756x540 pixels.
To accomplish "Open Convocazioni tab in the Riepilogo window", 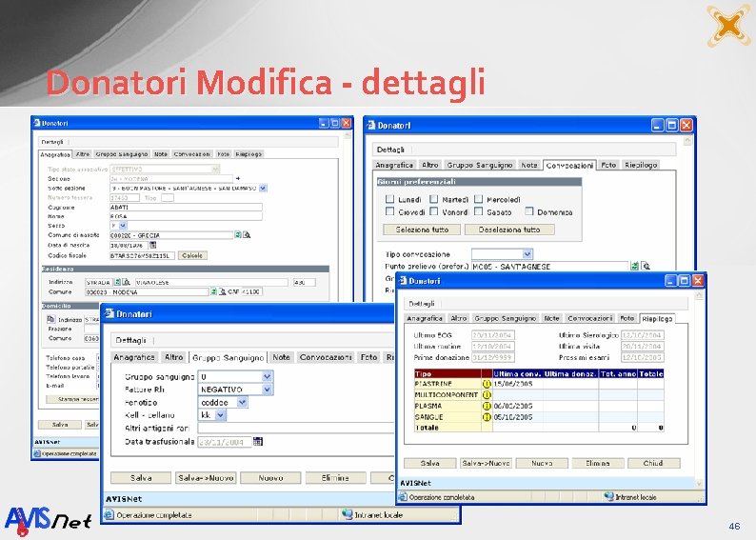I will coord(590,318).
